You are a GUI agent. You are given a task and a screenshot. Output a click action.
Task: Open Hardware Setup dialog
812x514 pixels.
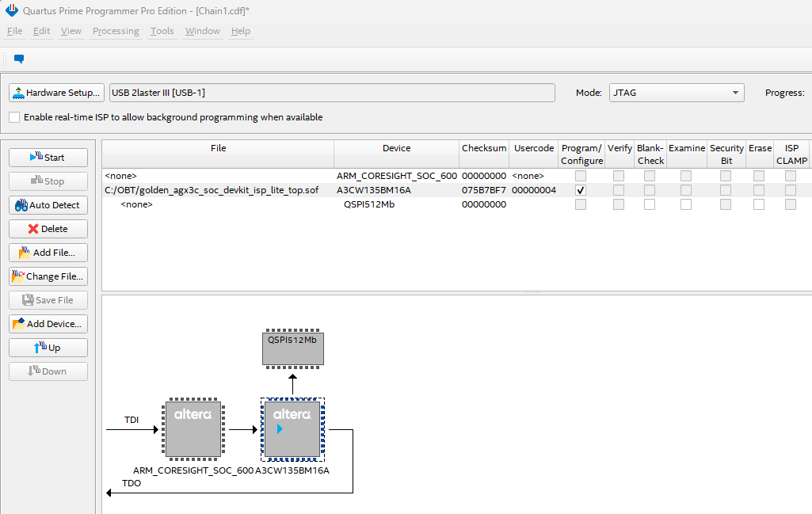[x=56, y=93]
